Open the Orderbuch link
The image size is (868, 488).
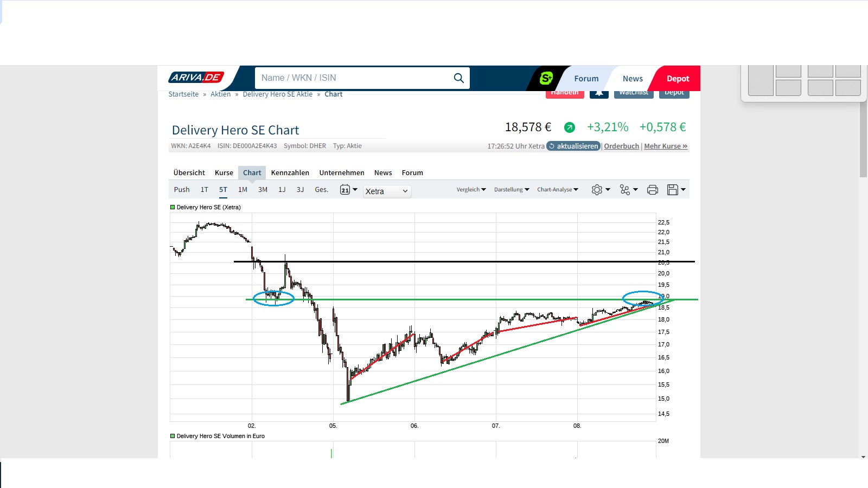[621, 146]
